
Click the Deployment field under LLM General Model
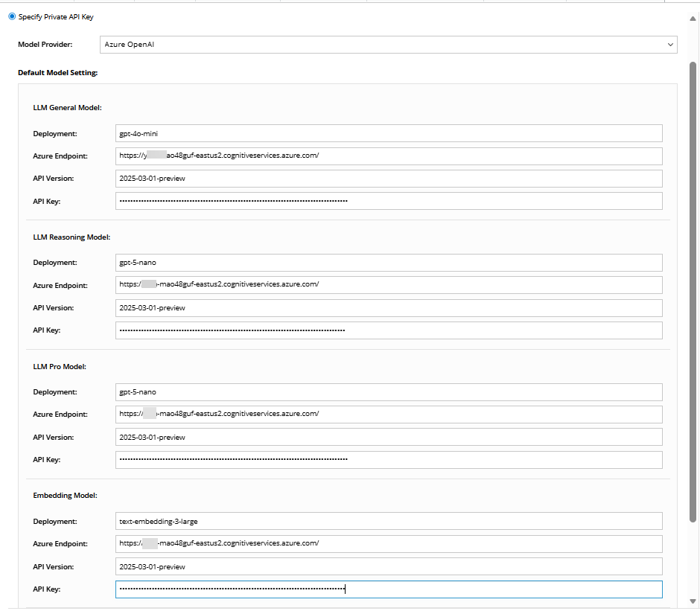(389, 133)
